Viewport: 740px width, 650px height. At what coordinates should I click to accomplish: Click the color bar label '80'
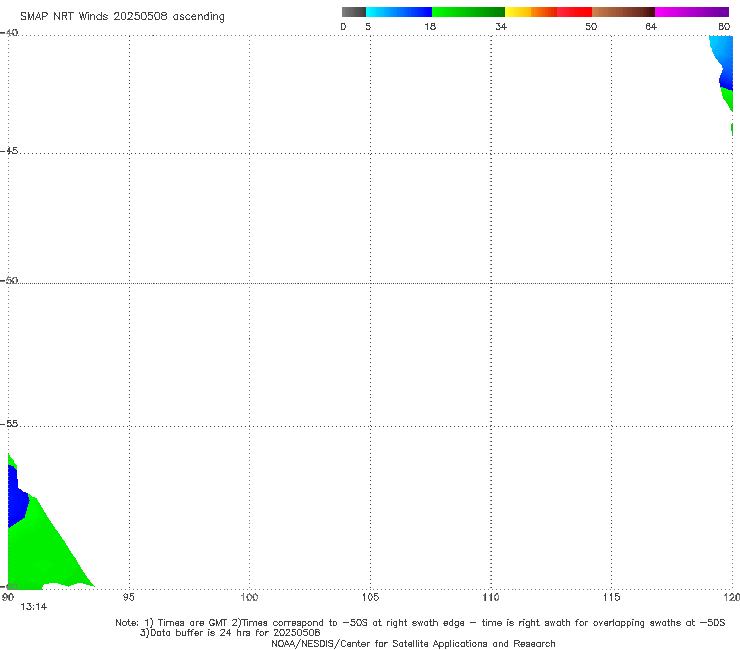(x=724, y=27)
